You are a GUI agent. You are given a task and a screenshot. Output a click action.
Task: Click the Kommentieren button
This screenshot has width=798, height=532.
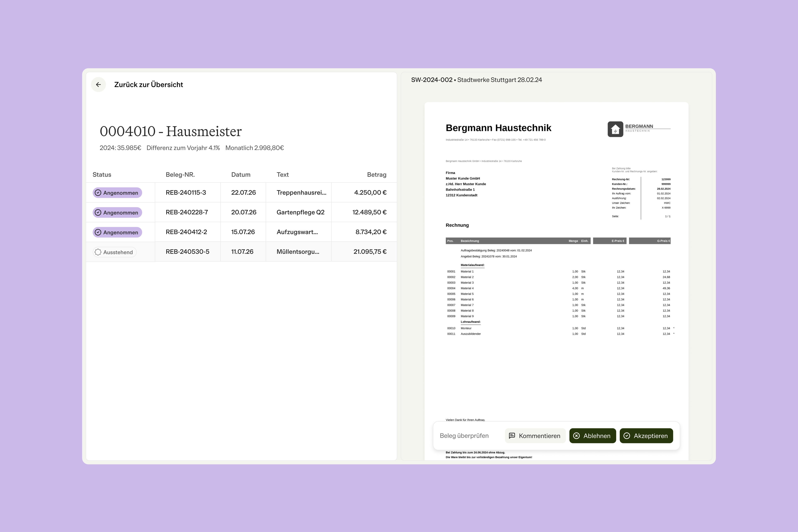click(535, 436)
